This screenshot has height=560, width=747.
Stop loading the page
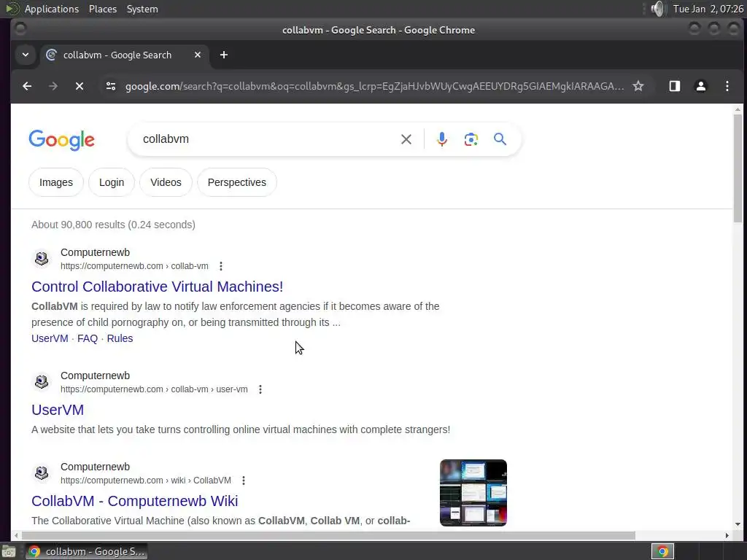80,86
